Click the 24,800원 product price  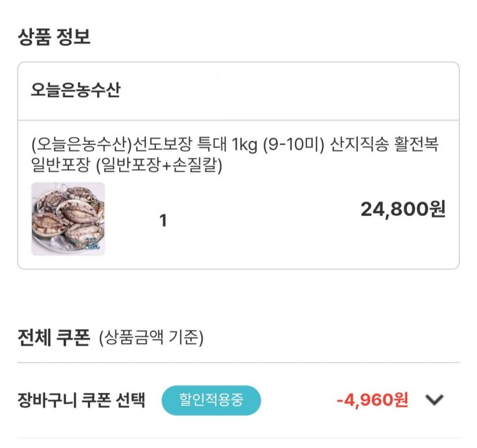coord(403,210)
